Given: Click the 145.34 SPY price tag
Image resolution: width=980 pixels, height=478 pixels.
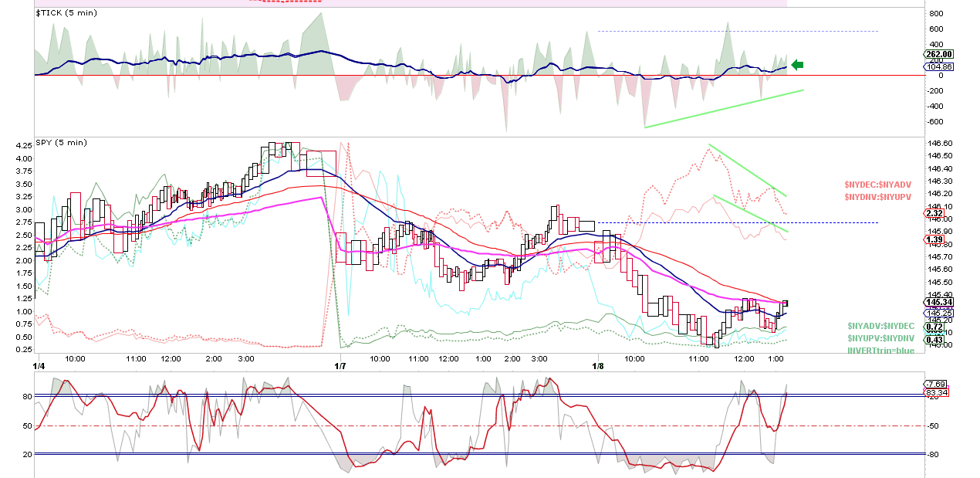Looking at the screenshot, I should pyautogui.click(x=939, y=302).
